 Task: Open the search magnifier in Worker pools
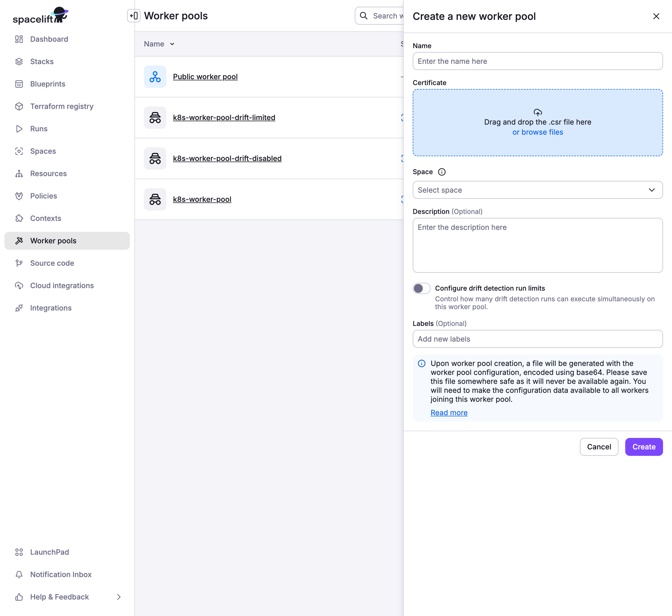coord(364,16)
